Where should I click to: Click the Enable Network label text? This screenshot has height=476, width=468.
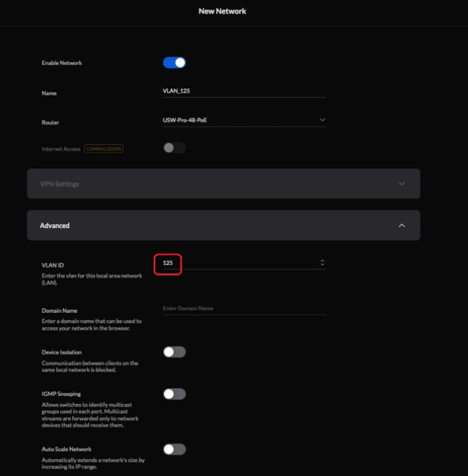click(62, 63)
